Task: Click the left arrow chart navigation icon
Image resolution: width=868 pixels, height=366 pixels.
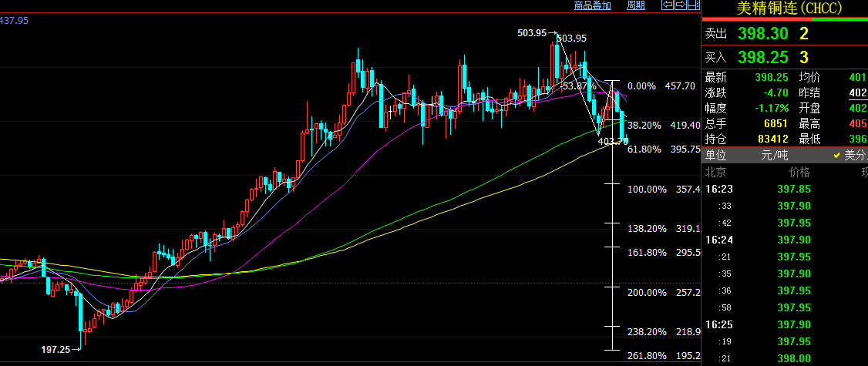Action: pos(667,5)
